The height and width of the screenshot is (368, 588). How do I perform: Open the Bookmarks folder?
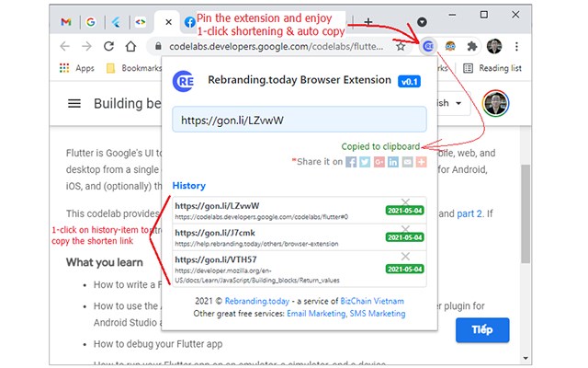[x=134, y=68]
